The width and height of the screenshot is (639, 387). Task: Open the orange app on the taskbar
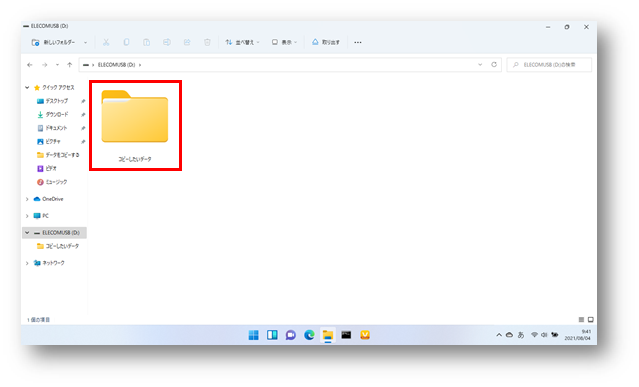(x=365, y=335)
